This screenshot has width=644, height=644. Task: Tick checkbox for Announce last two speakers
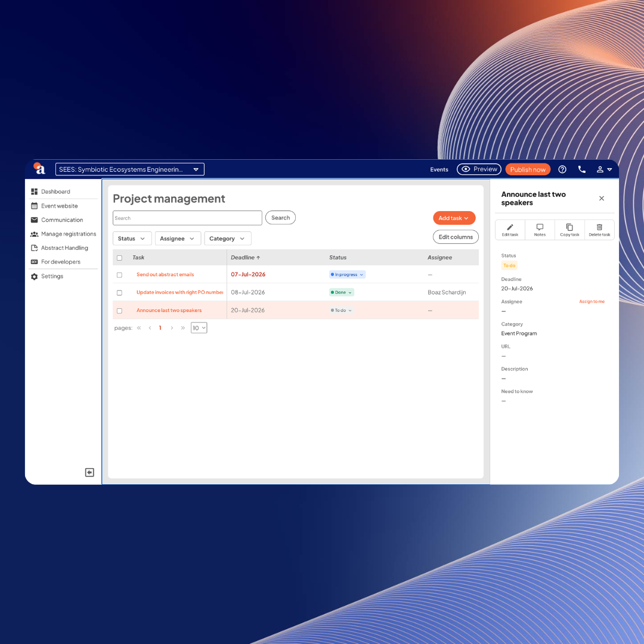coord(119,311)
